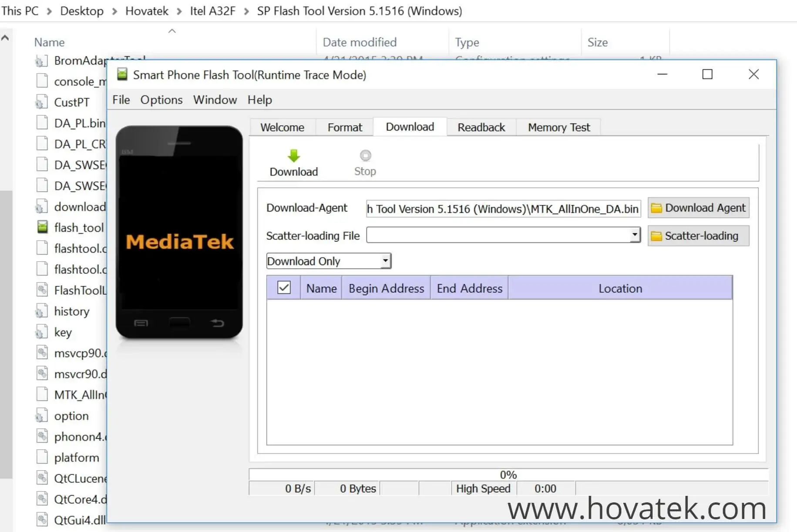The height and width of the screenshot is (532, 797).
Task: Open the flash_tool application icon in file list
Action: (x=42, y=227)
